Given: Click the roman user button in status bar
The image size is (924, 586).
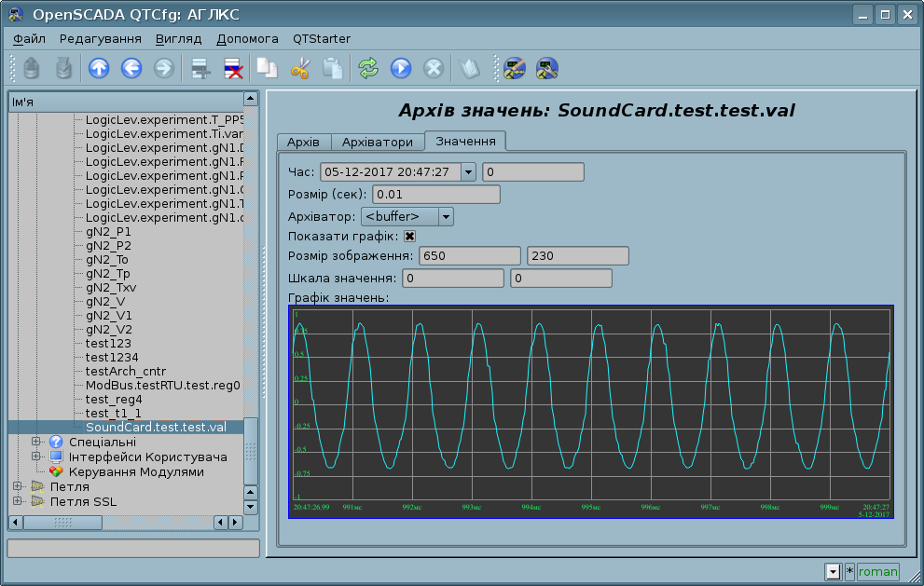Looking at the screenshot, I should (x=877, y=571).
